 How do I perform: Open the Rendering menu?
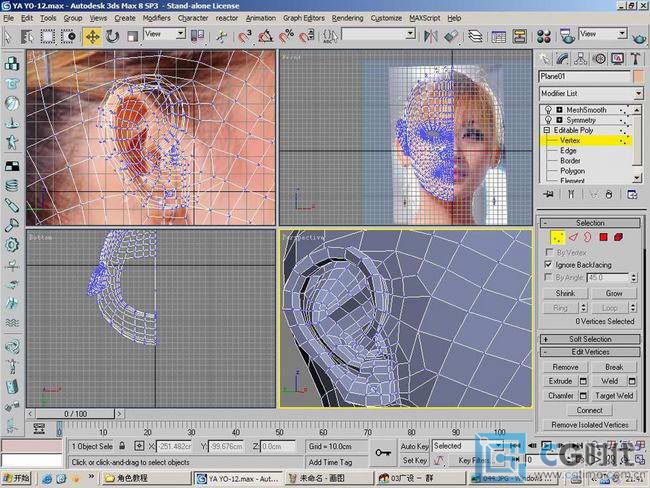[x=347, y=18]
